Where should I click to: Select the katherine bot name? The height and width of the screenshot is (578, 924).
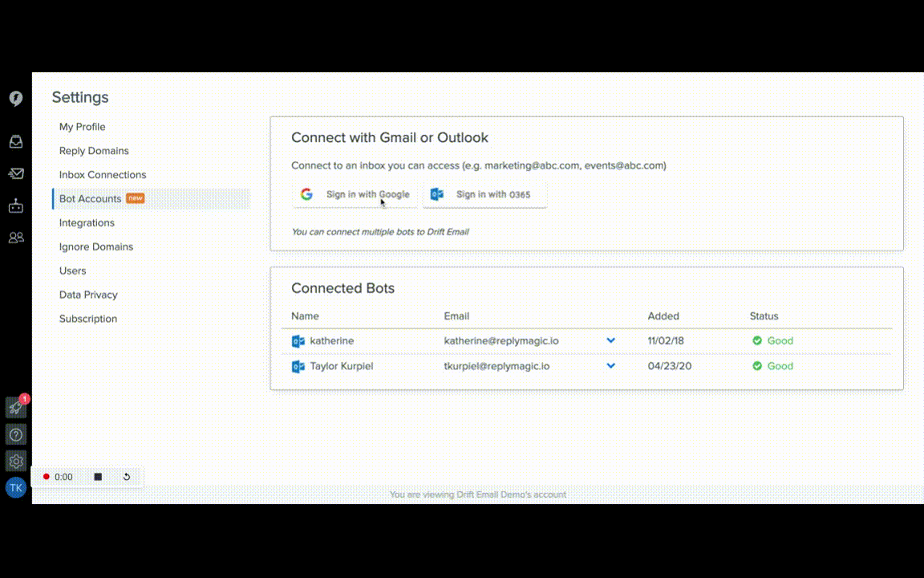pyautogui.click(x=332, y=341)
